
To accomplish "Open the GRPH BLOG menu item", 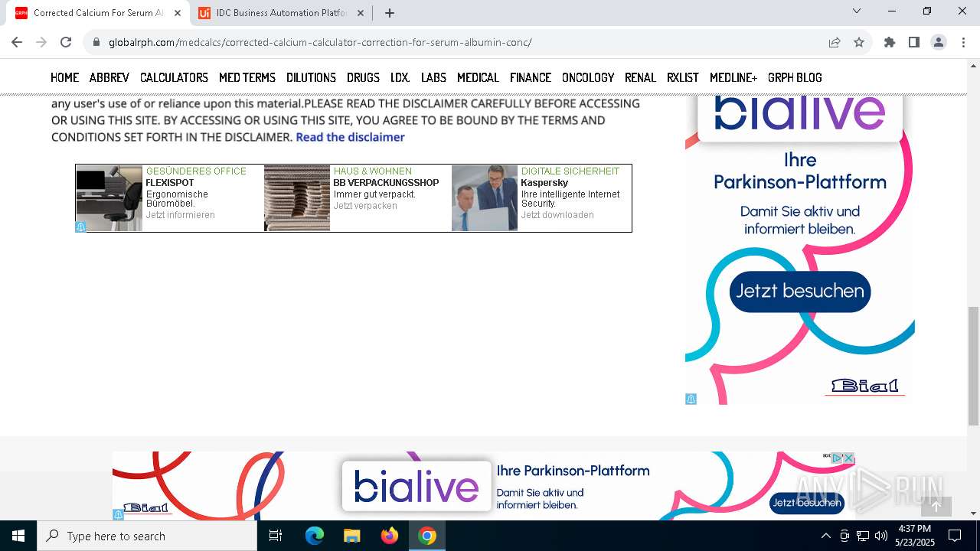I will 795,77.
